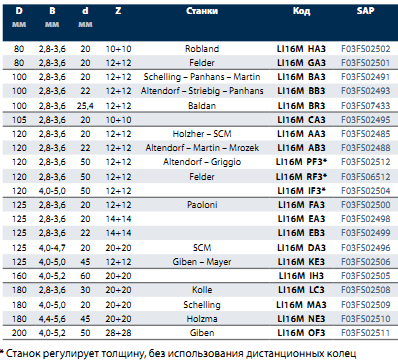This screenshot has width=398, height=363.
Task: Select the Baldan row machine name
Action: click(x=202, y=106)
